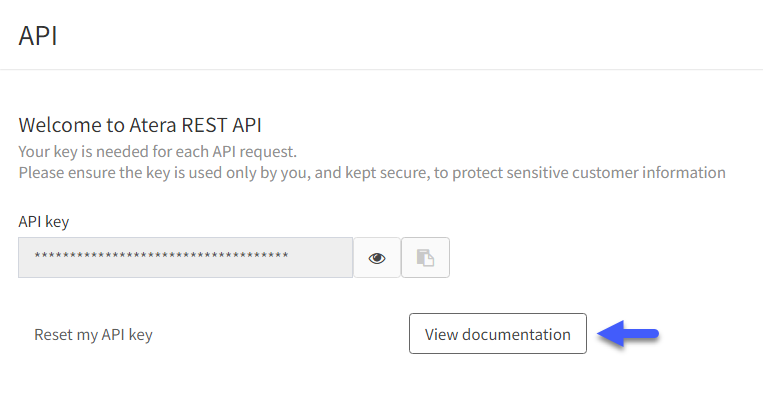The image size is (763, 400).
Task: Click the grey copy icon button
Action: [425, 258]
